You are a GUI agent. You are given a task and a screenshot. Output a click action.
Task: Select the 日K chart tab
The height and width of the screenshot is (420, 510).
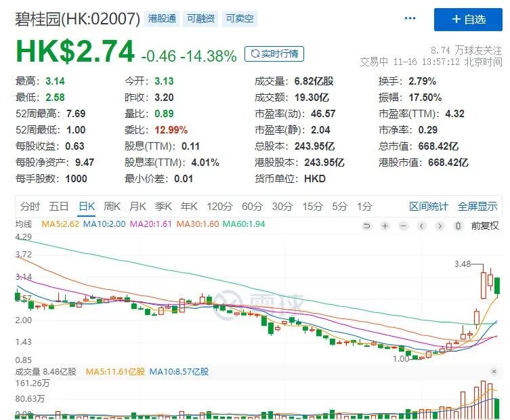(x=87, y=206)
